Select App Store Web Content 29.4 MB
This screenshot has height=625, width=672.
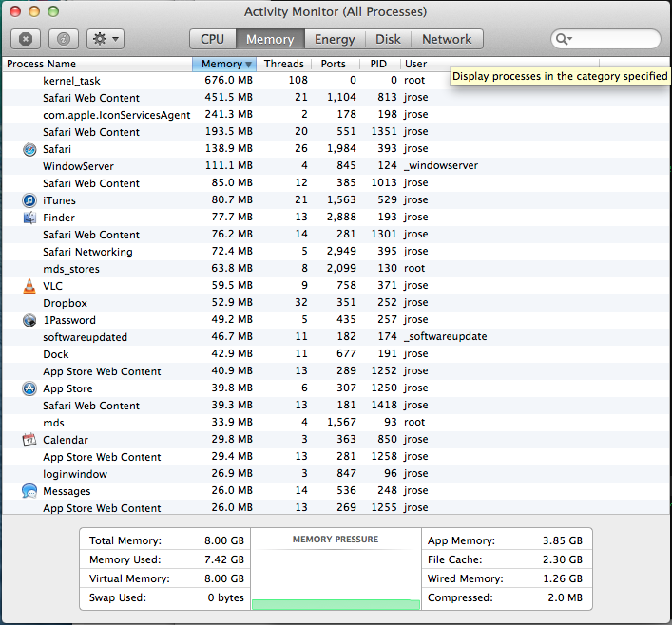click(x=336, y=457)
